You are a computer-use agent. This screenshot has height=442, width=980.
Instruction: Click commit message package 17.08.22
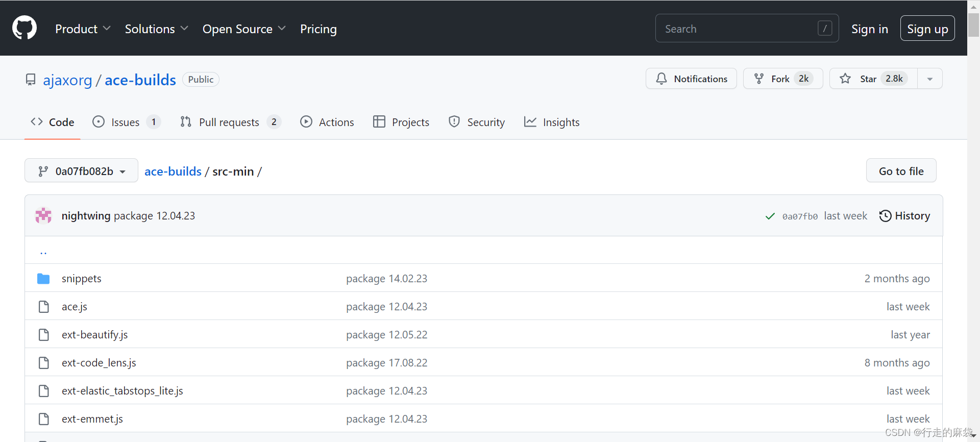[387, 363]
